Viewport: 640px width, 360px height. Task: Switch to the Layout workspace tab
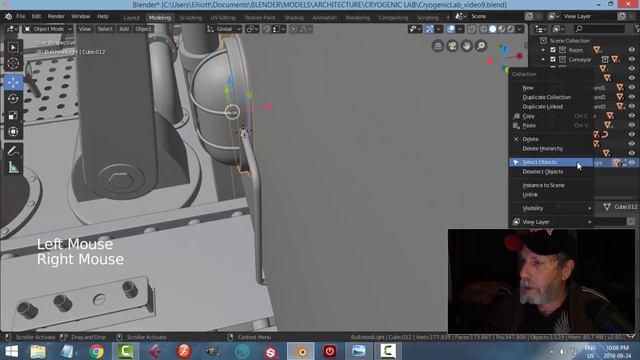click(x=131, y=18)
